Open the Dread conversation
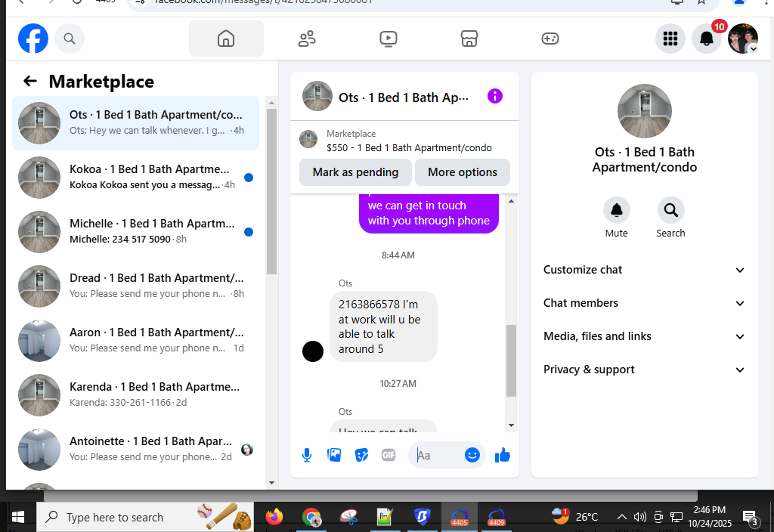This screenshot has width=774, height=532. [136, 286]
